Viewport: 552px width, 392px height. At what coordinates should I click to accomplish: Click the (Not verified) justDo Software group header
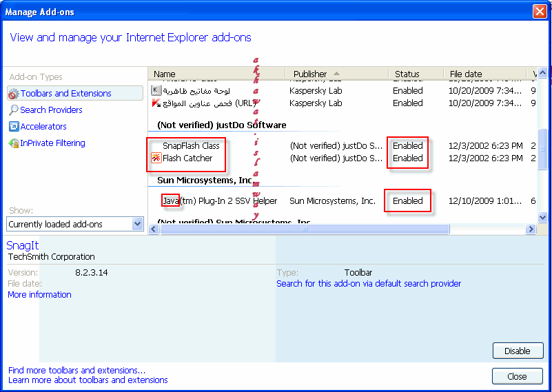[x=221, y=125]
